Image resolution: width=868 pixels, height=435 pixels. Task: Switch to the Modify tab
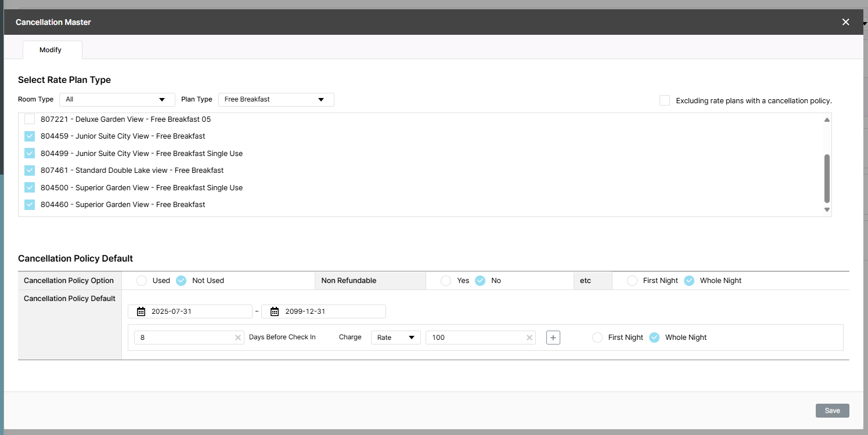pos(51,50)
